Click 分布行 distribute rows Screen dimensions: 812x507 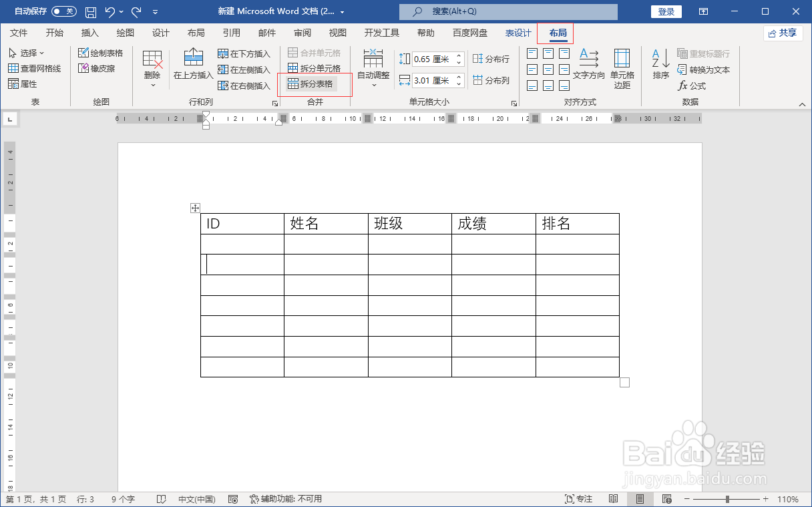pyautogui.click(x=491, y=59)
